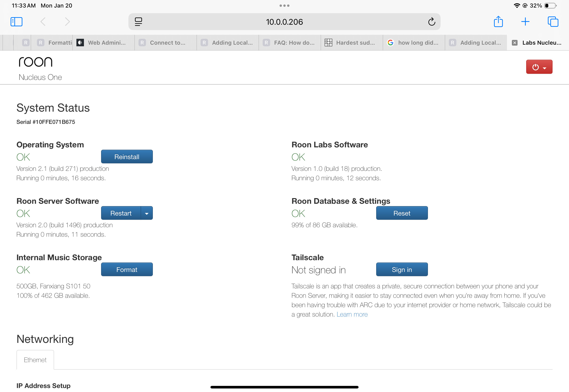Click 'Version 1.0 (build 18) production.' text
The image size is (569, 392).
click(337, 169)
